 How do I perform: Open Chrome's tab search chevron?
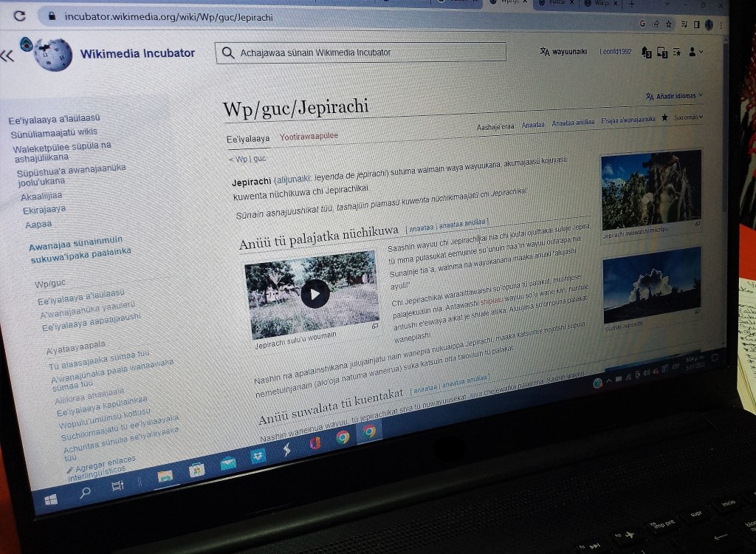[667, 4]
